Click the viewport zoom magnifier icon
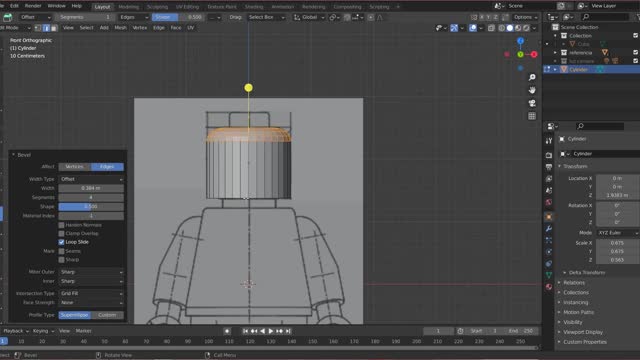This screenshot has height=360, width=640. [532, 77]
